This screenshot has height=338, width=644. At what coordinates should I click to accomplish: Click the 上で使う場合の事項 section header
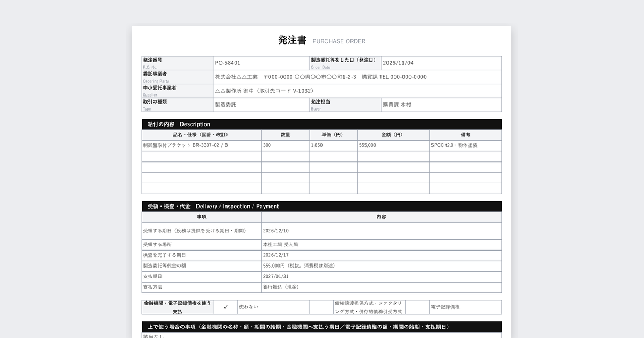coord(321,327)
